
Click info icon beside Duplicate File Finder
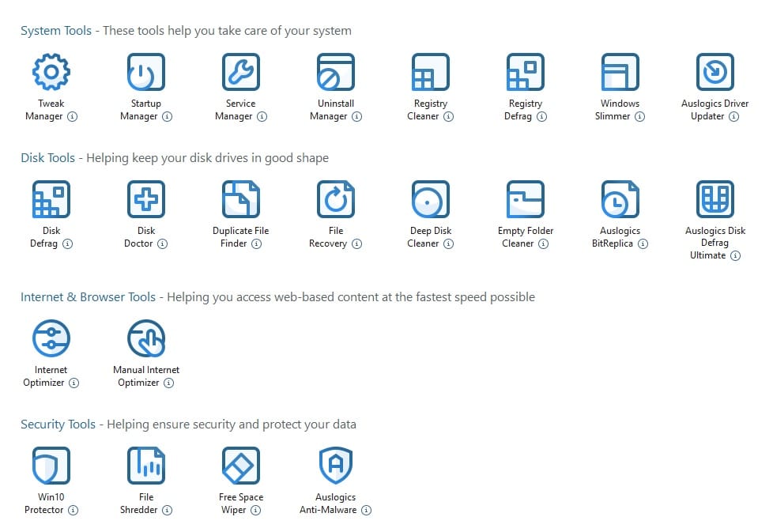[256, 243]
